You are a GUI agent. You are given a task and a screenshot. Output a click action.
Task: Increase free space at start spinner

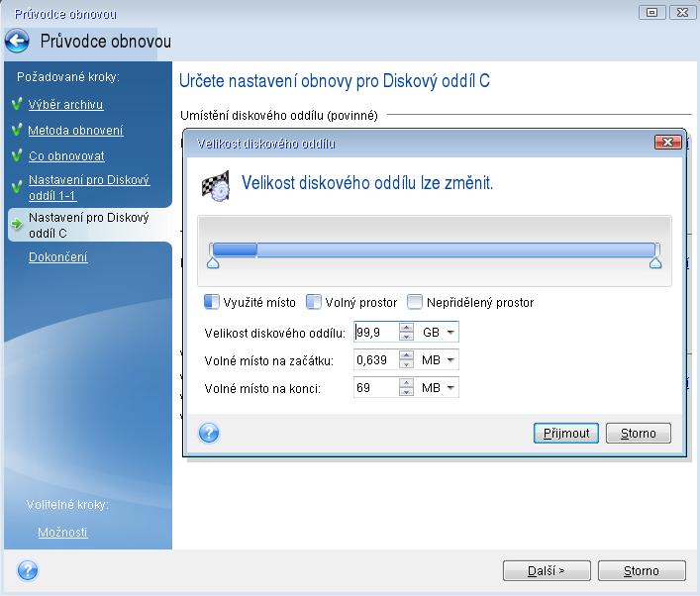click(x=406, y=354)
